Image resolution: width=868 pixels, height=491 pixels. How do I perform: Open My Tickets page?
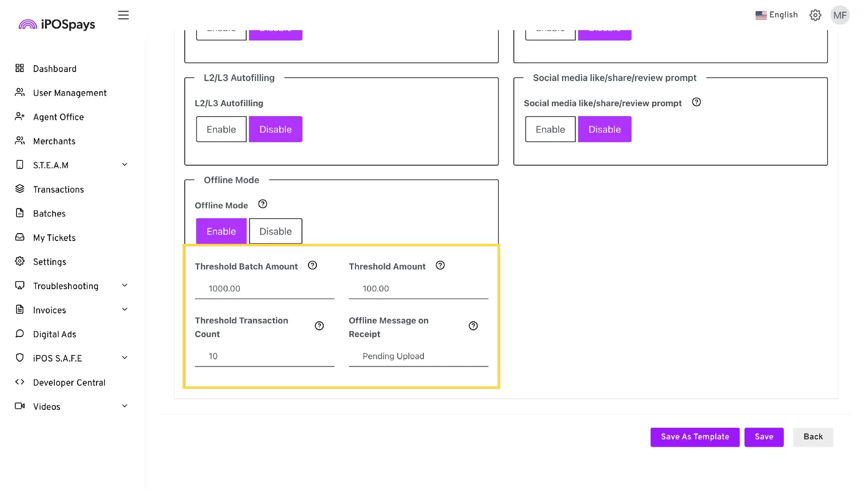pos(54,238)
